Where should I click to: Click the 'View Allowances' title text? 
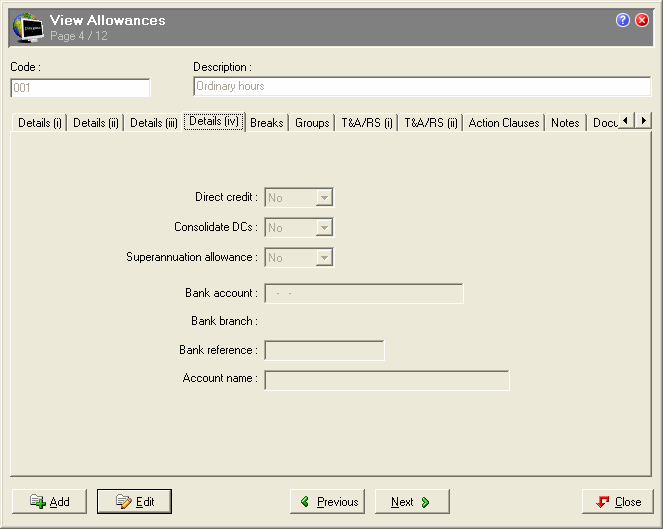tap(107, 20)
